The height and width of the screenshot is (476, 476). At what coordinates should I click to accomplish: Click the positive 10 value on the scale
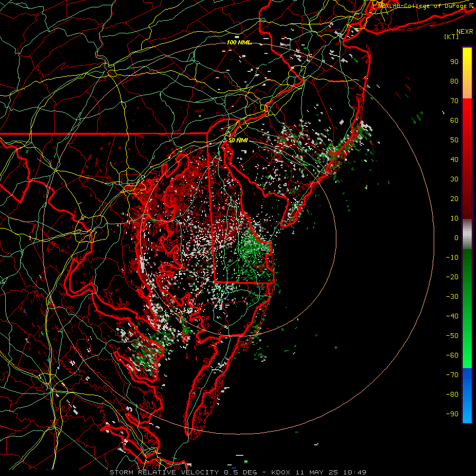coord(454,218)
